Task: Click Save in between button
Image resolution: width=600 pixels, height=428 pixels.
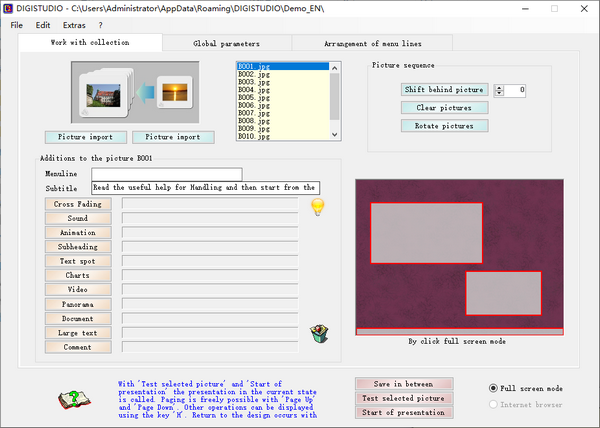Action: 404,384
